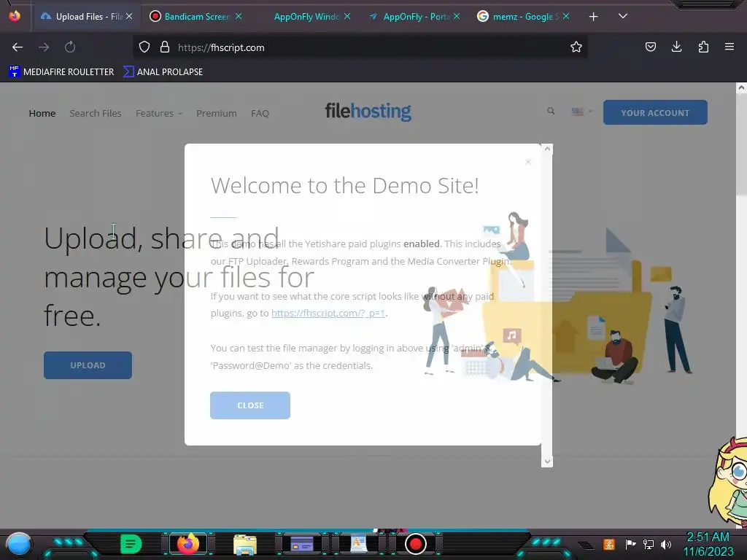This screenshot has width=747, height=560.
Task: Bookmark the page with the star icon
Action: [576, 47]
